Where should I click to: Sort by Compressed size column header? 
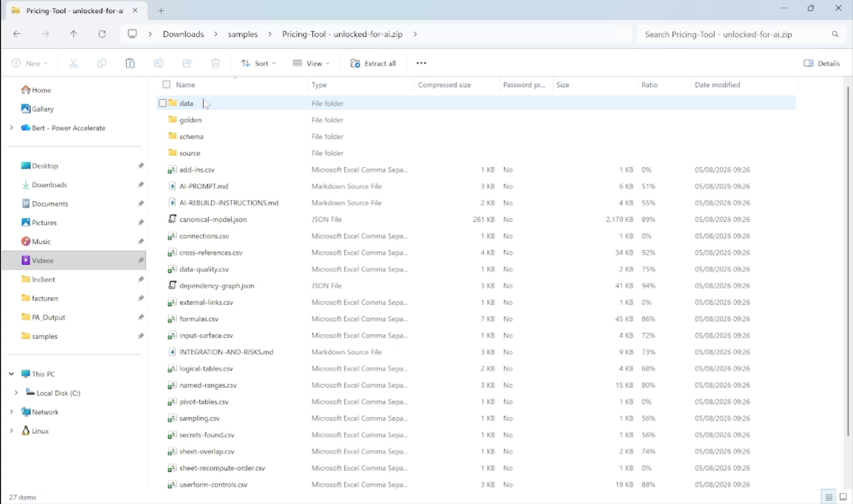[444, 85]
